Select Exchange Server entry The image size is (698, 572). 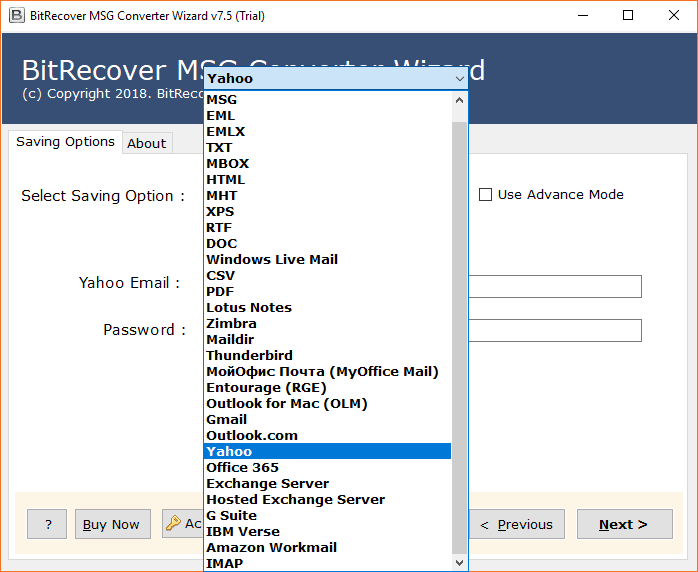click(327, 483)
